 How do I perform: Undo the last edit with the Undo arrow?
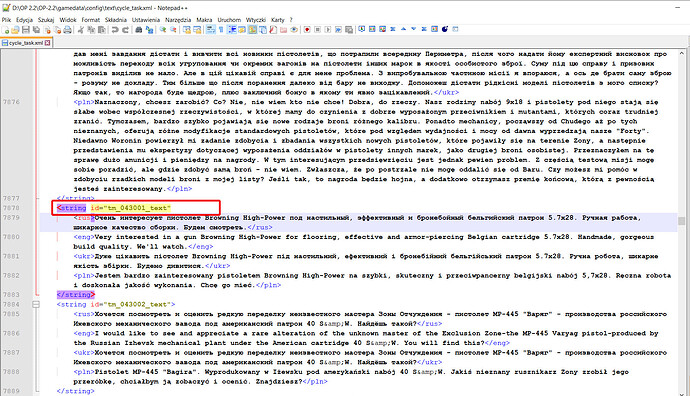coord(115,29)
